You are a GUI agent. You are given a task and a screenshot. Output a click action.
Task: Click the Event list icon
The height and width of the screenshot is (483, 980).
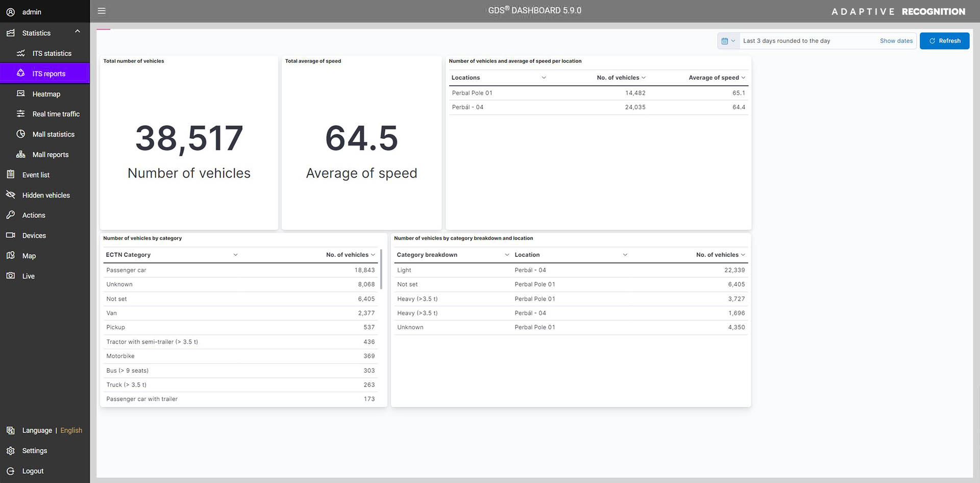pyautogui.click(x=10, y=175)
